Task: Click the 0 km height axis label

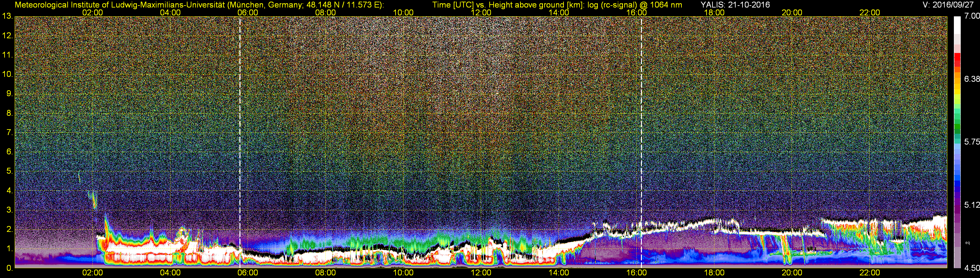Action: coord(9,268)
